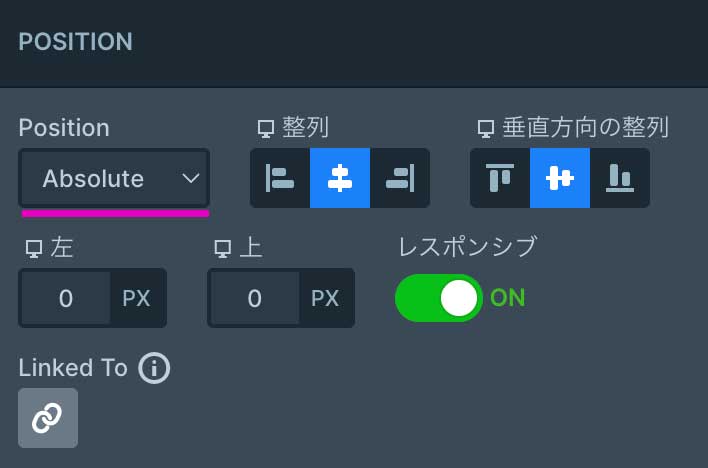Screen dimensions: 708x468
Task: Select the align left icon
Action: pyautogui.click(x=280, y=178)
